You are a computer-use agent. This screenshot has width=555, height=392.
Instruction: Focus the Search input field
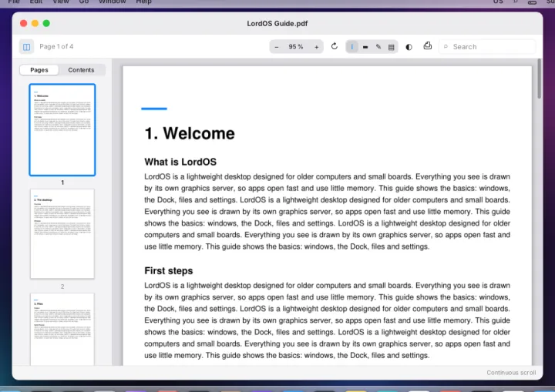(487, 47)
